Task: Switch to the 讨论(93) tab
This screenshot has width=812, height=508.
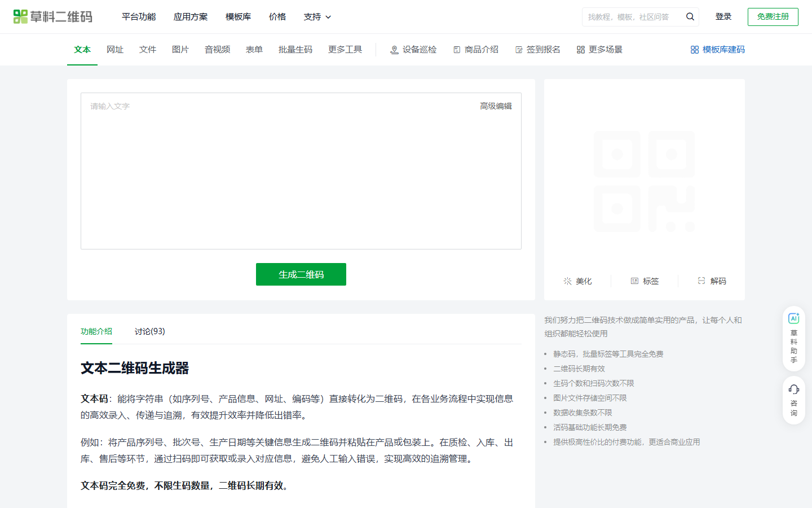Action: click(x=150, y=331)
